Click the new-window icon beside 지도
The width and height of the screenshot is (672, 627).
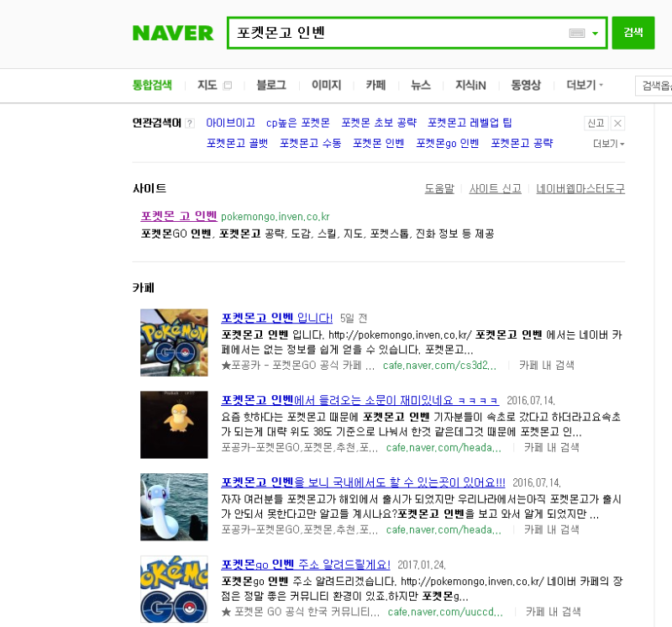click(x=228, y=86)
